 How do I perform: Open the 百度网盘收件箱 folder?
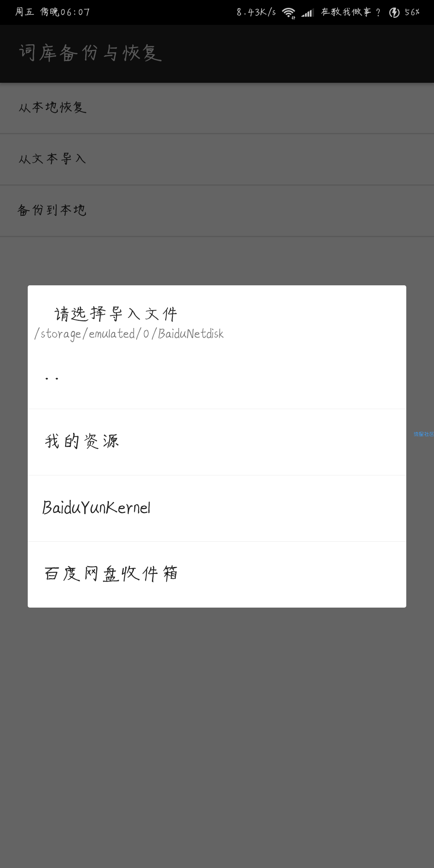click(217, 574)
